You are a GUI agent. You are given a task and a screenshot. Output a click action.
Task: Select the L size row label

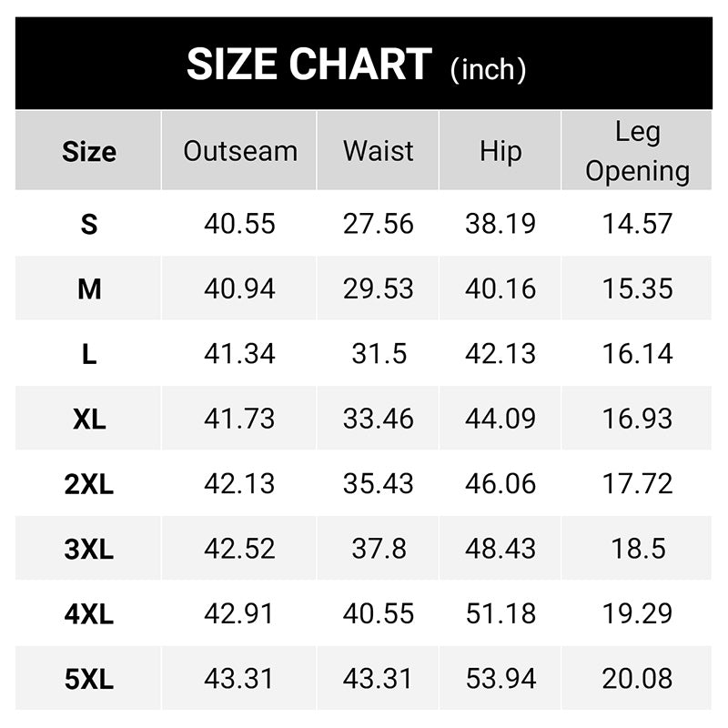[x=89, y=354]
